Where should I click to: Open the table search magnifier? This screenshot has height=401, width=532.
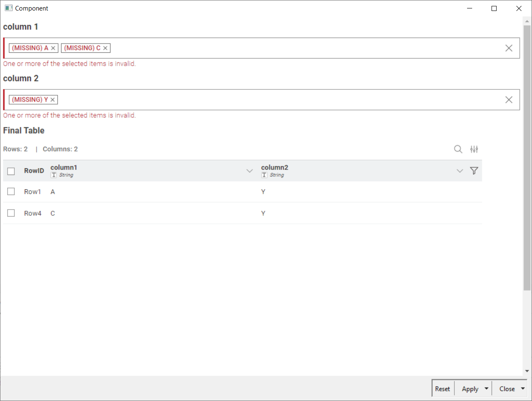point(458,149)
